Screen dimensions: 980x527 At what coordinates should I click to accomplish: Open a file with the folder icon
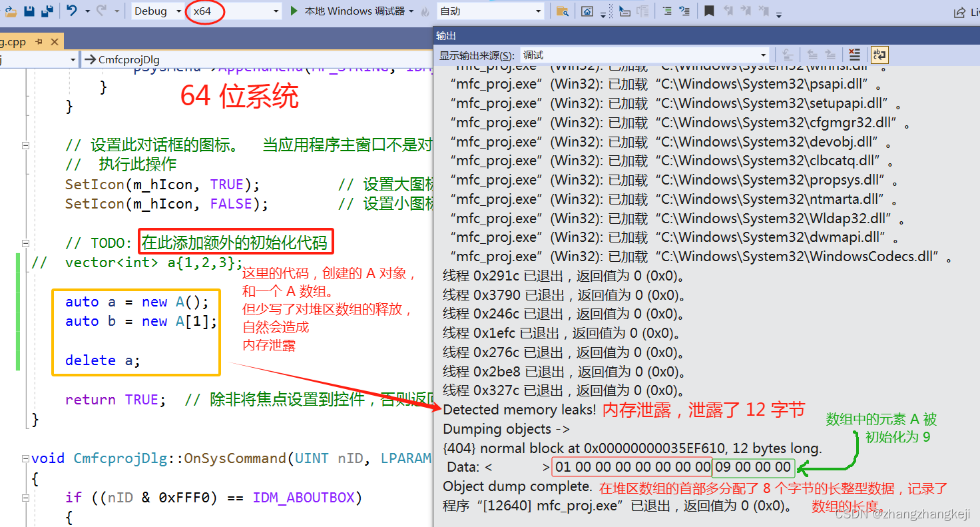pyautogui.click(x=11, y=11)
